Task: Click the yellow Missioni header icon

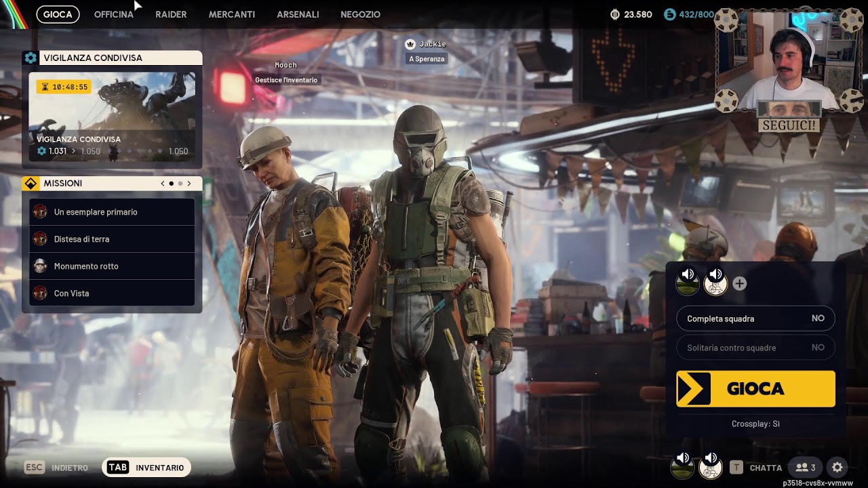Action: pyautogui.click(x=31, y=183)
